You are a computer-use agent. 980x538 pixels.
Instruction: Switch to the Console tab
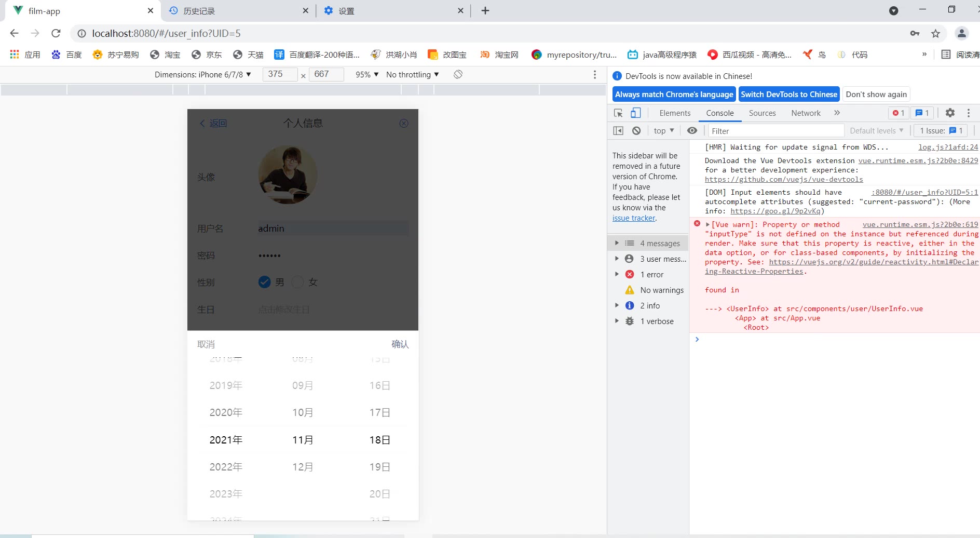[x=720, y=113]
